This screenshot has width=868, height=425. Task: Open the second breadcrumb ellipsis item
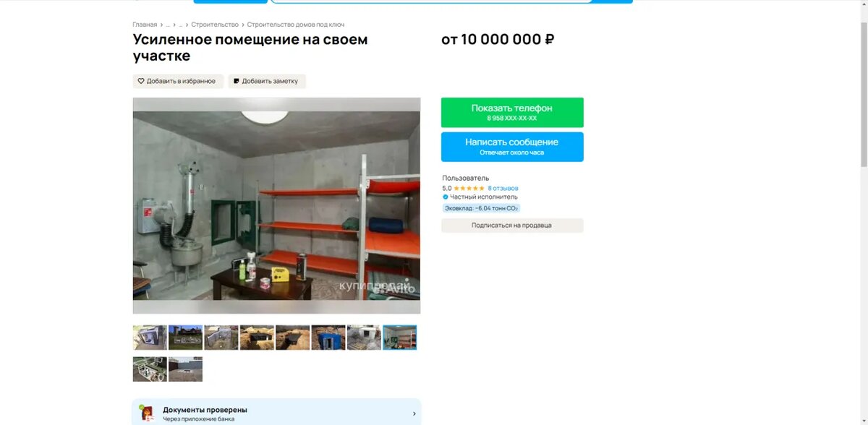coord(180,25)
